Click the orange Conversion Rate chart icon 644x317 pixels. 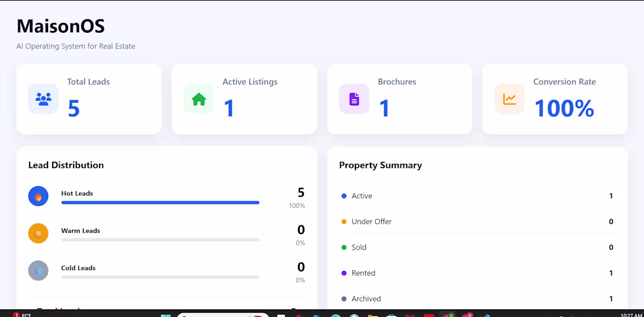click(x=509, y=99)
